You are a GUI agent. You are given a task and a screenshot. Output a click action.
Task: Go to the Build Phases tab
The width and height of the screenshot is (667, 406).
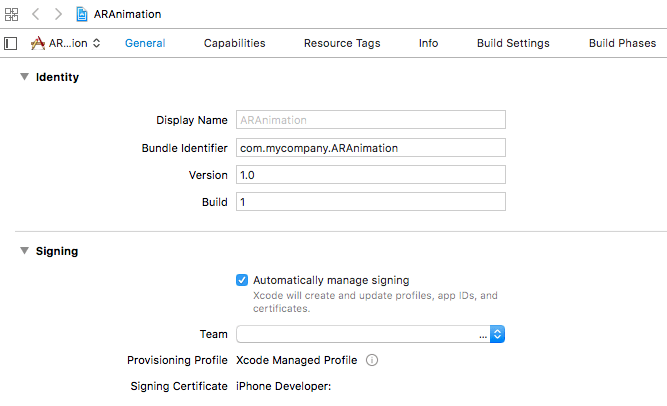pos(622,43)
